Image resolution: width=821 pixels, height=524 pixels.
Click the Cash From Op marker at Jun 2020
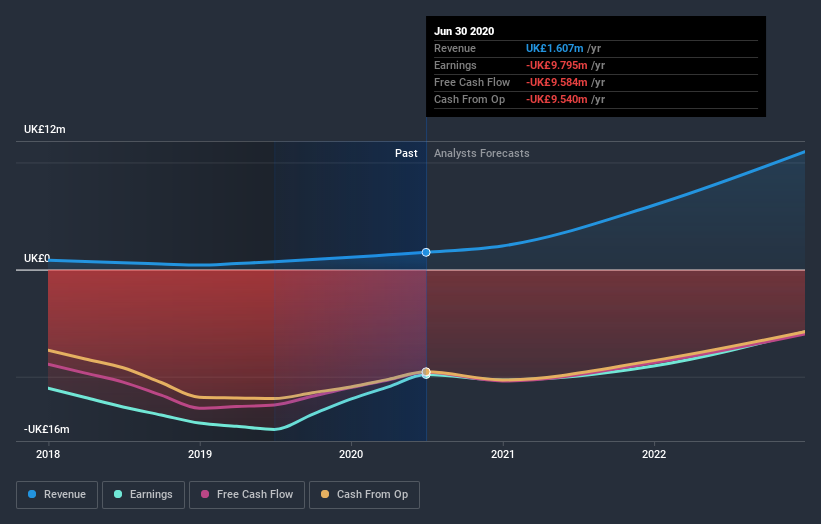coord(426,372)
